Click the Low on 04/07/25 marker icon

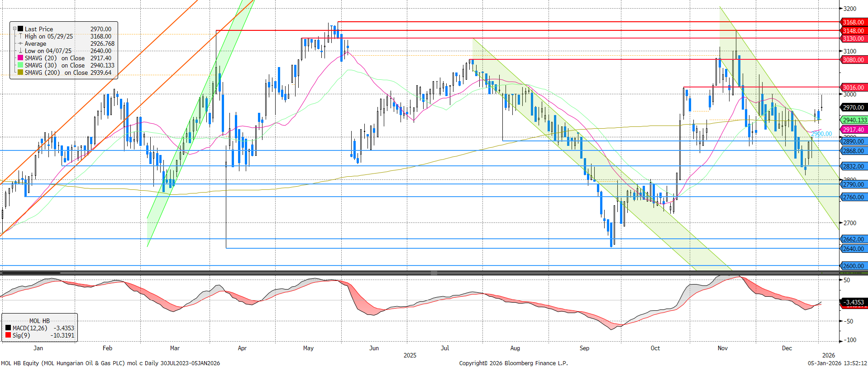coord(20,51)
